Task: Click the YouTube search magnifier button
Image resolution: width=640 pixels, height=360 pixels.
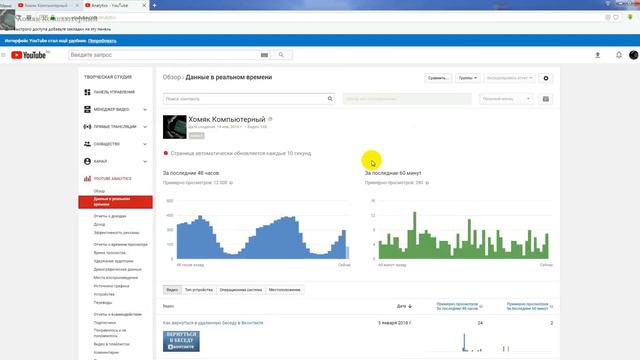Action: (x=281, y=55)
